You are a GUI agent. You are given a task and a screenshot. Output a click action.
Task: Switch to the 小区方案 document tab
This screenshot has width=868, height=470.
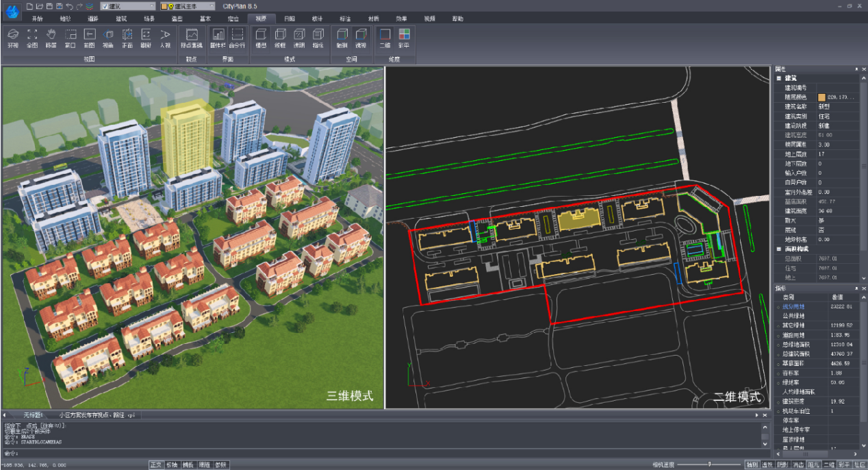[x=96, y=415]
